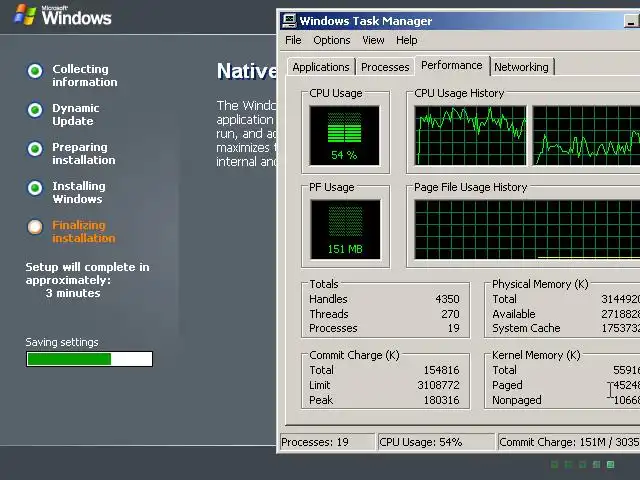Click the Windows Task Manager title text

(366, 21)
